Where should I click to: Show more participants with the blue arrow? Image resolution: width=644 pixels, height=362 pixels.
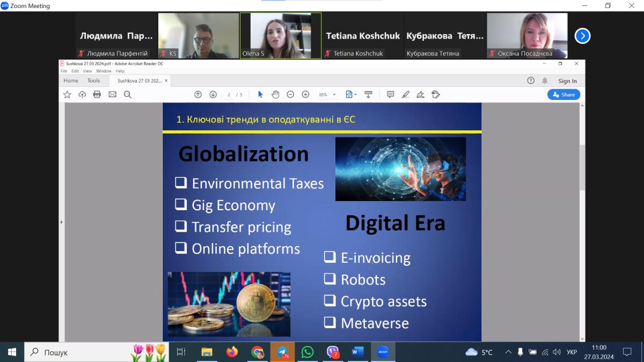[582, 36]
